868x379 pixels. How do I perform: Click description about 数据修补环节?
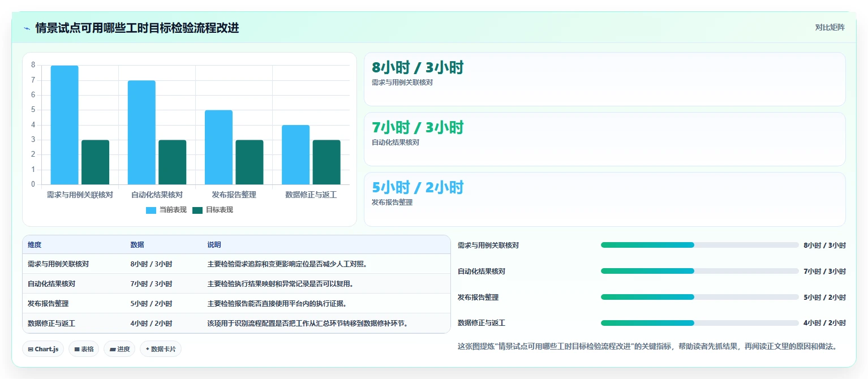click(x=308, y=324)
